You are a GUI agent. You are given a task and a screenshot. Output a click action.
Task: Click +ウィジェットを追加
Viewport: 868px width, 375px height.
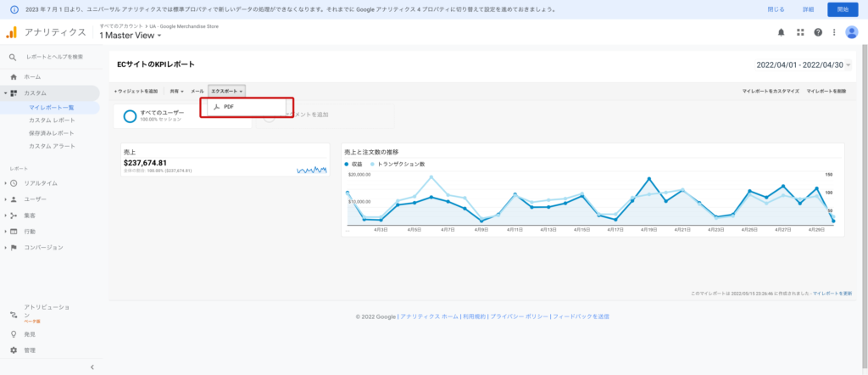136,91
